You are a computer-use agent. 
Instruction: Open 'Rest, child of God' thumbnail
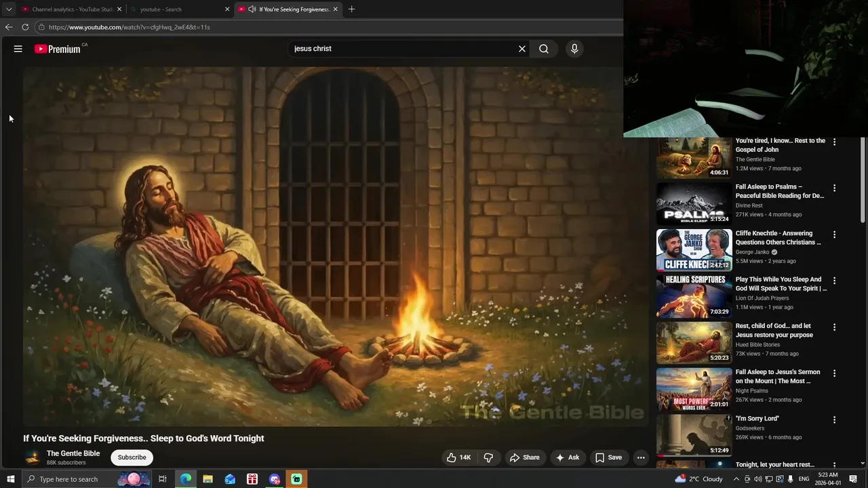coord(694,342)
